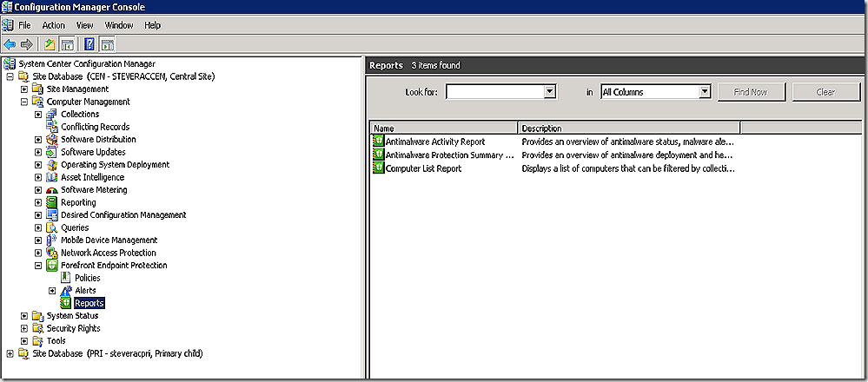Expand the Site Database PRI node
The height and width of the screenshot is (382, 868).
click(x=10, y=353)
